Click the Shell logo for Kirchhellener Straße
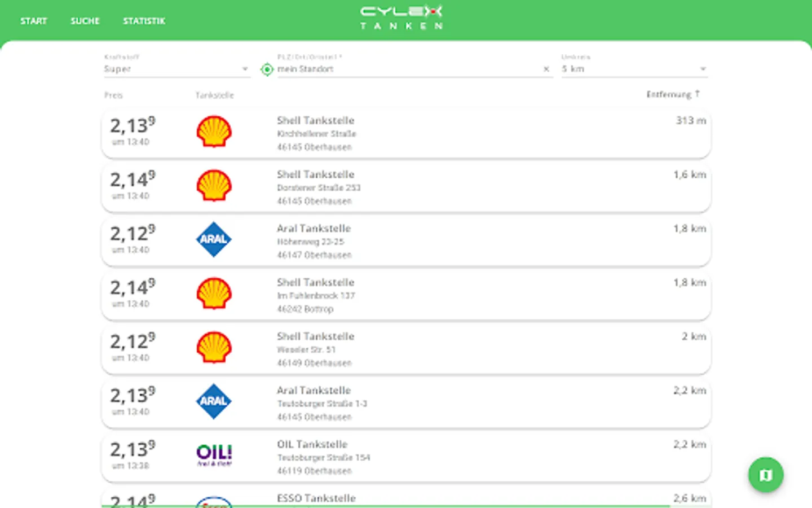 click(214, 132)
